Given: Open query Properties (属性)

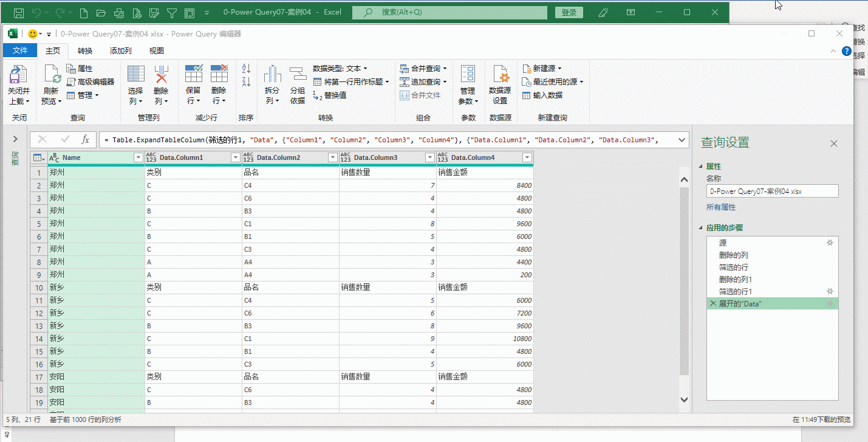Looking at the screenshot, I should [79, 69].
